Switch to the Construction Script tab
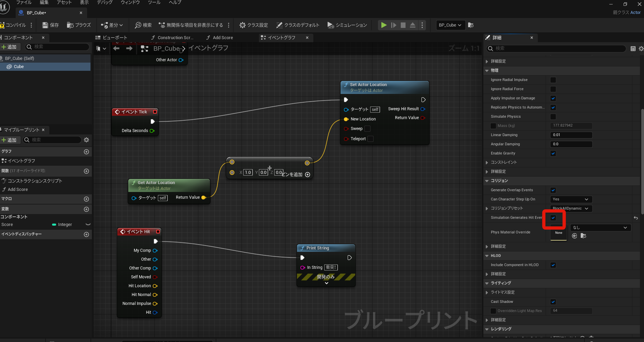 pos(172,38)
